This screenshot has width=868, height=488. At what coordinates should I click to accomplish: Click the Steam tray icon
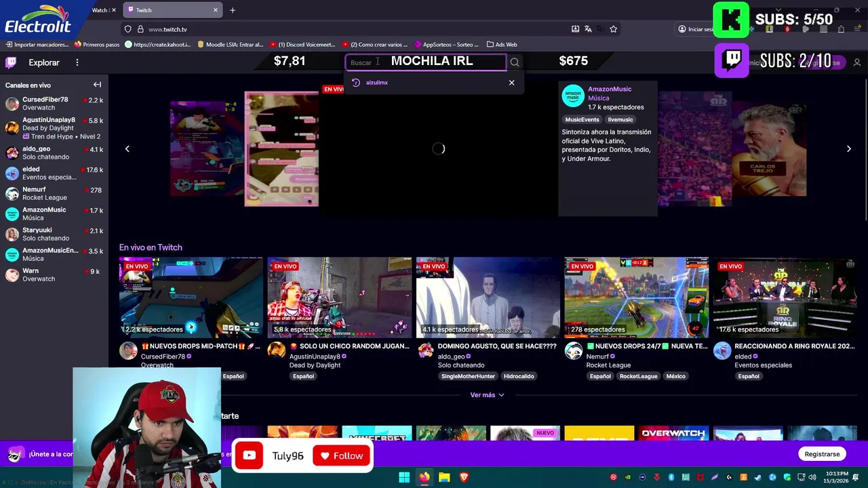tap(758, 477)
